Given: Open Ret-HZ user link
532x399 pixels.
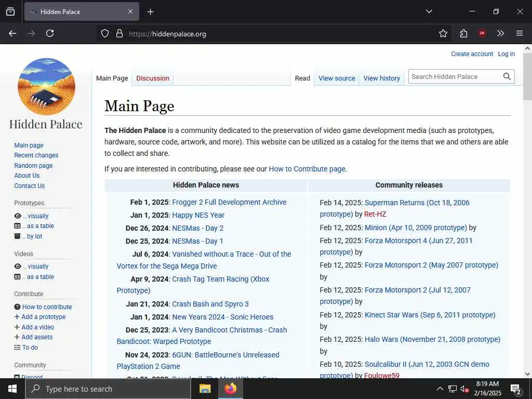Looking at the screenshot, I should coord(375,215).
